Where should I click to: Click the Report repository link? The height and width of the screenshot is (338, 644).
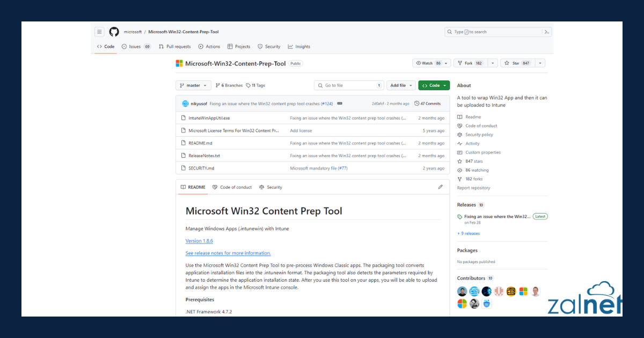473,188
